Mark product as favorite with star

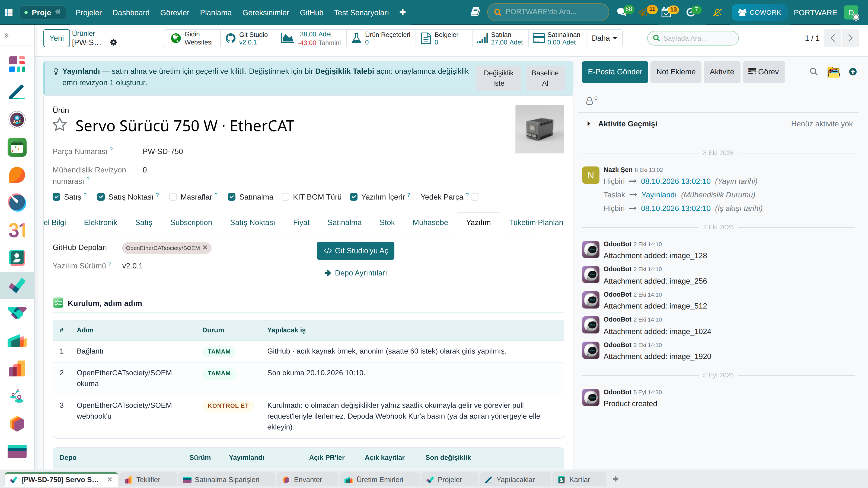[x=60, y=125]
